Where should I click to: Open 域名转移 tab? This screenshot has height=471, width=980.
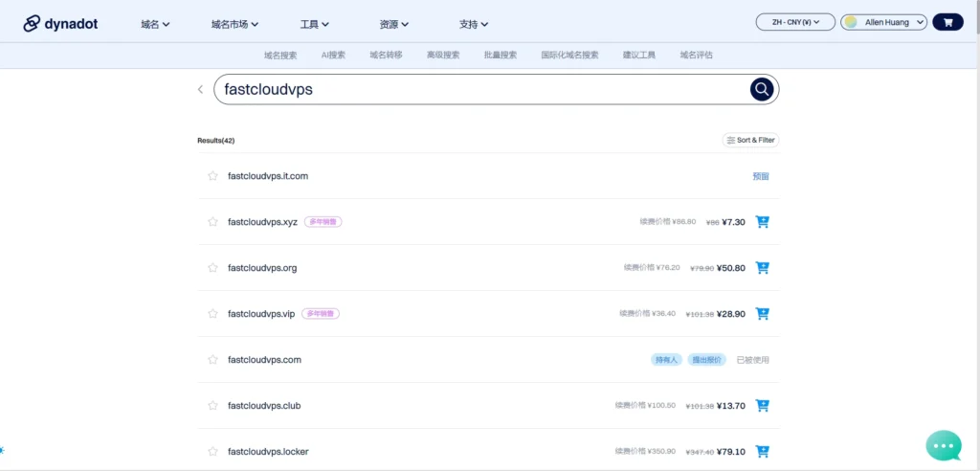[x=387, y=55]
